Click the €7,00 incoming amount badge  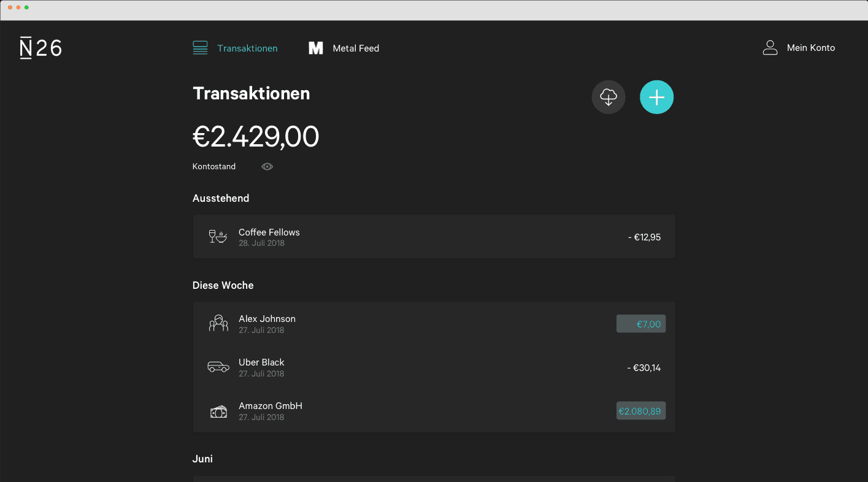[640, 324]
